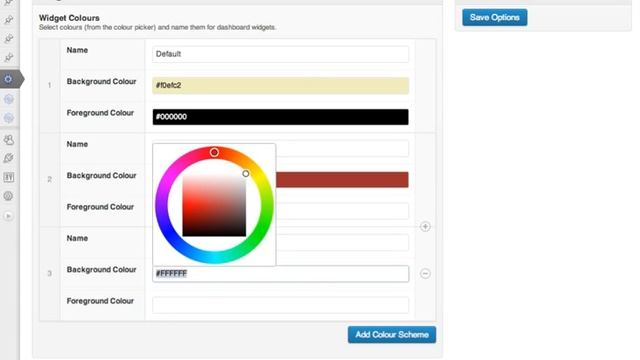The height and width of the screenshot is (360, 640).
Task: Click the Foreground Colour field in row 2
Action: pos(342,211)
